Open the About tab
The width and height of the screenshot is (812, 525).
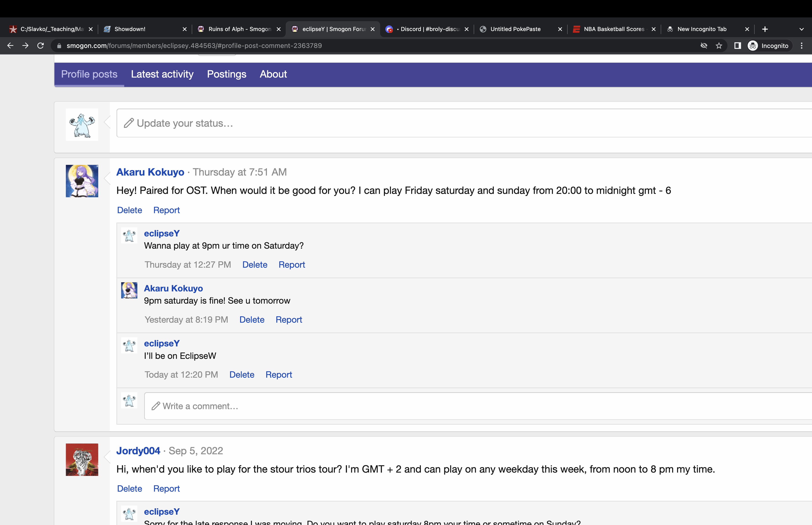[x=273, y=74]
